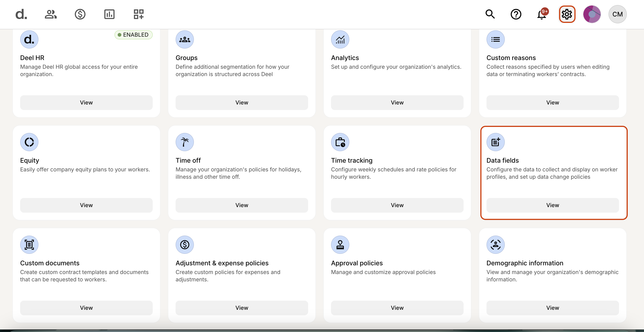
Task: View the Equity settings
Action: (x=86, y=205)
